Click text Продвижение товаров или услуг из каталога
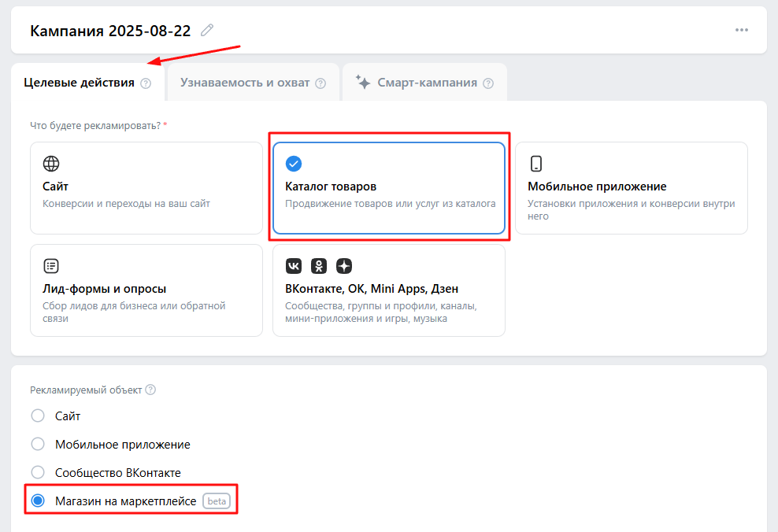The height and width of the screenshot is (532, 778). [x=390, y=204]
